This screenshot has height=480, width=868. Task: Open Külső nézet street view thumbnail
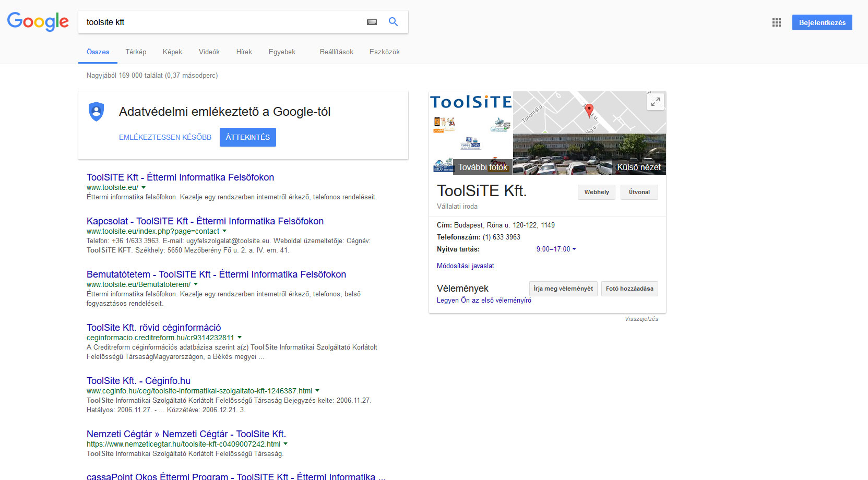coord(589,154)
